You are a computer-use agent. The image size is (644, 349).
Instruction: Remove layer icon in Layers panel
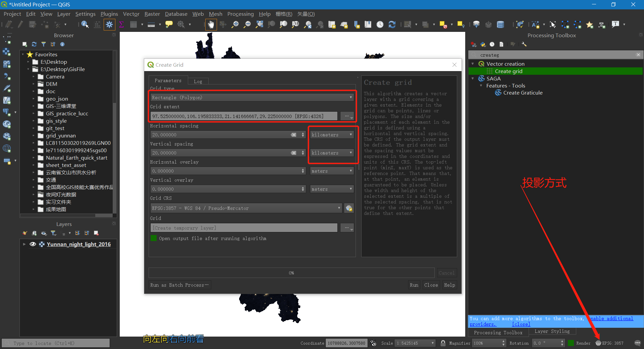(96, 233)
